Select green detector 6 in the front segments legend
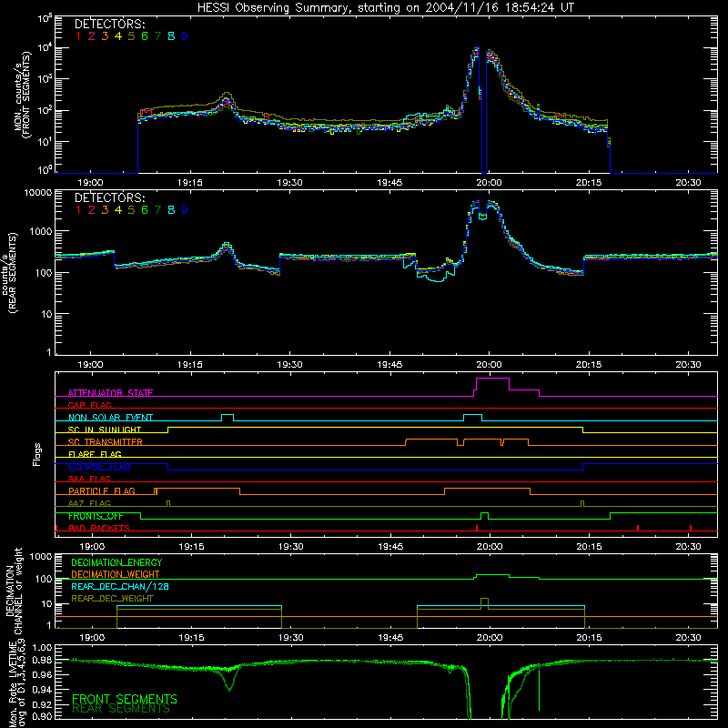Image resolution: width=728 pixels, height=728 pixels. pyautogui.click(x=145, y=36)
